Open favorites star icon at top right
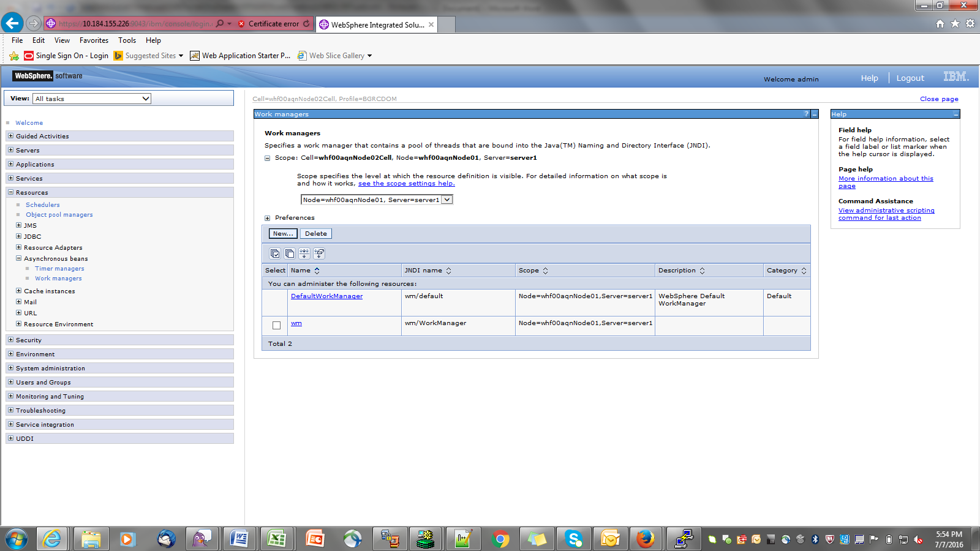 [955, 24]
